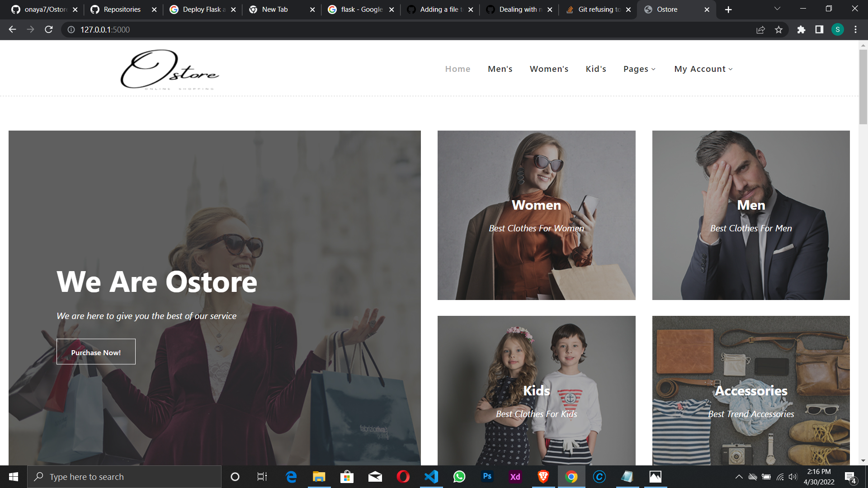Open Microsoft Edge from taskbar
Screen dimensions: 868x488
coord(291,477)
